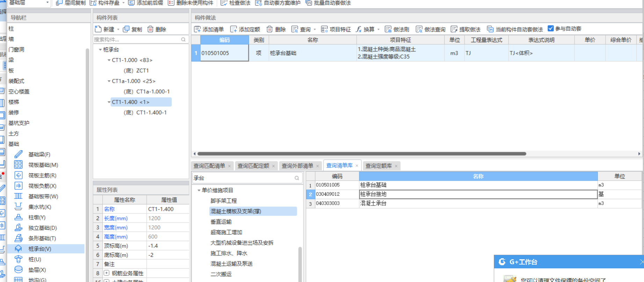The height and width of the screenshot is (282, 644).
Task: Select 混凝土运输及泵送 category
Action: pyautogui.click(x=232, y=264)
